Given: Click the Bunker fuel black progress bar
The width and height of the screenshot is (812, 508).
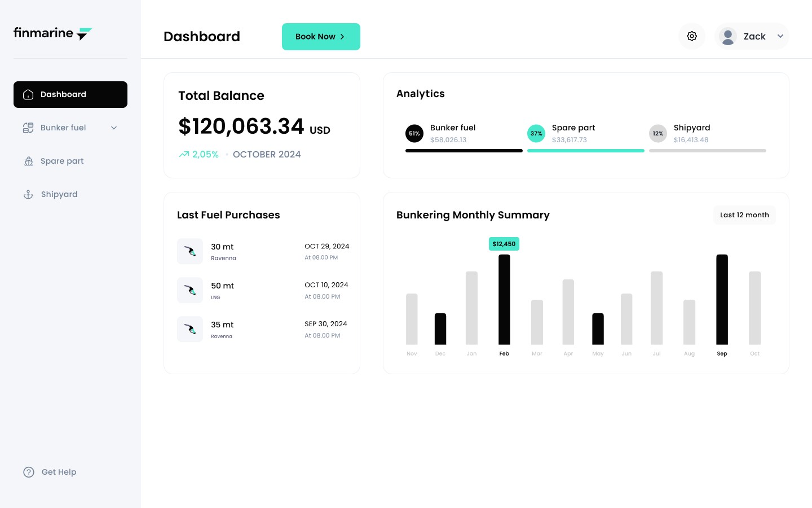Looking at the screenshot, I should (464, 151).
